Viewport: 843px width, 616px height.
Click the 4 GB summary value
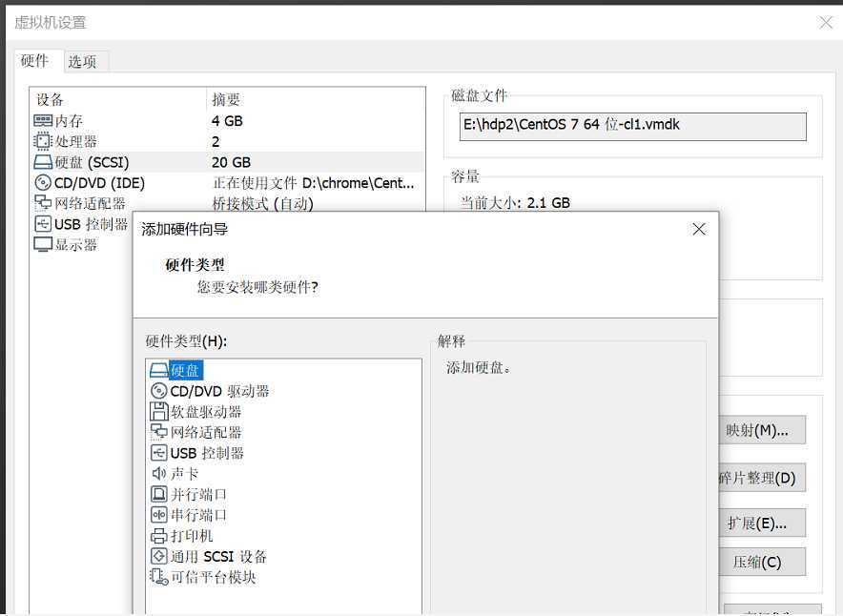[x=227, y=121]
